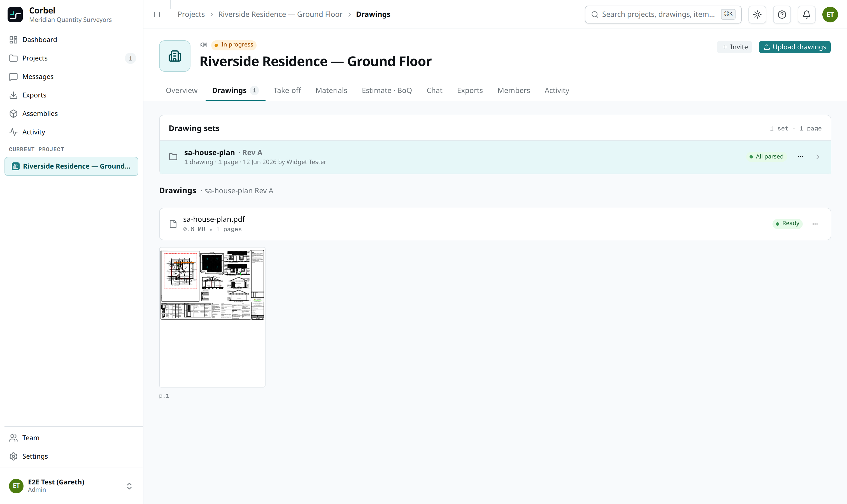Open the notifications bell
The width and height of the screenshot is (847, 504).
click(x=806, y=15)
